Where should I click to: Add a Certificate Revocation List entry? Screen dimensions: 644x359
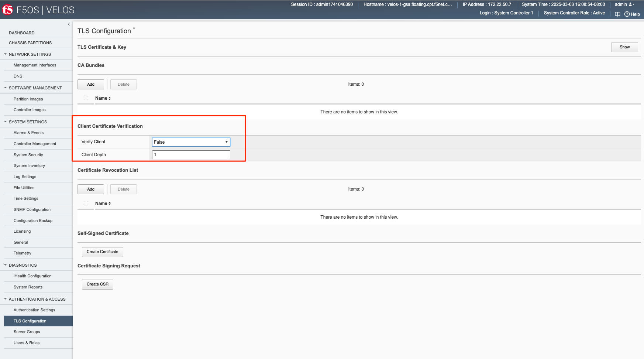click(x=91, y=189)
